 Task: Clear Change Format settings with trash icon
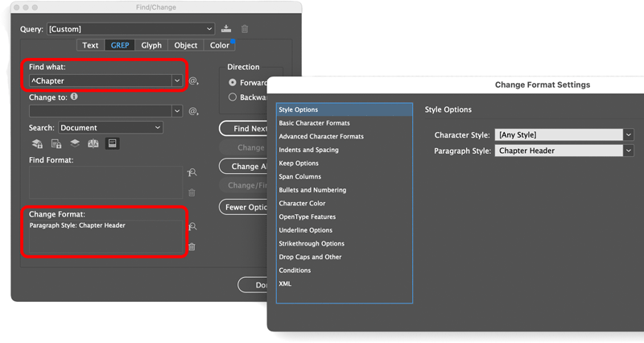pyautogui.click(x=192, y=246)
